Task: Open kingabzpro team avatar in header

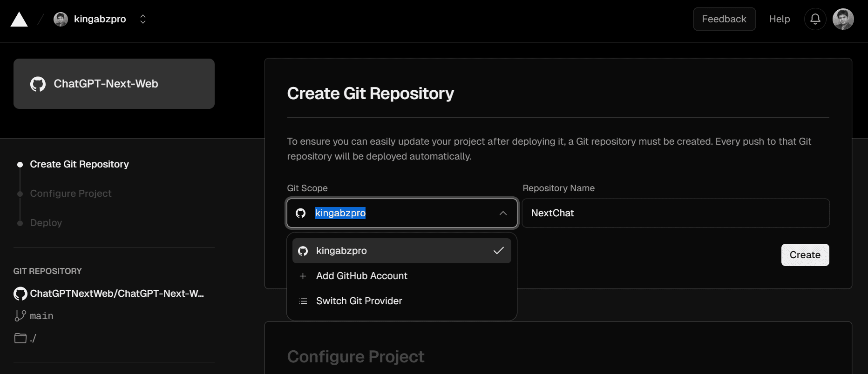Action: 61,19
